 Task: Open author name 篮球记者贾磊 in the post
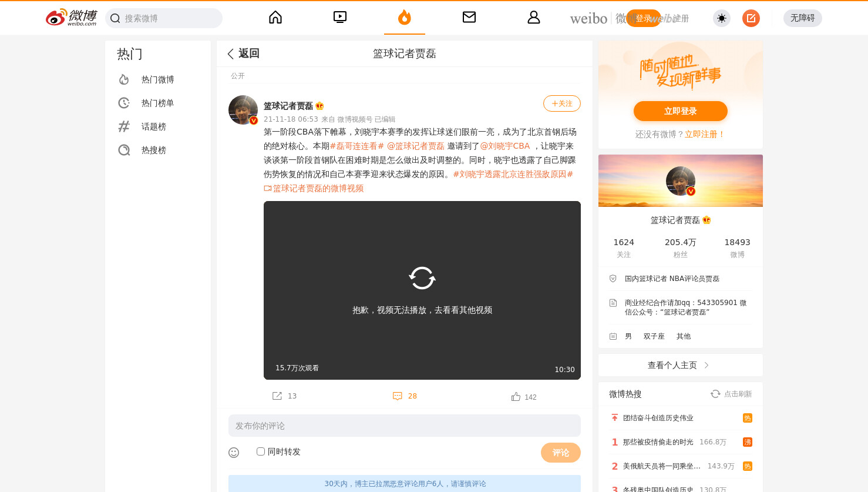pos(288,106)
